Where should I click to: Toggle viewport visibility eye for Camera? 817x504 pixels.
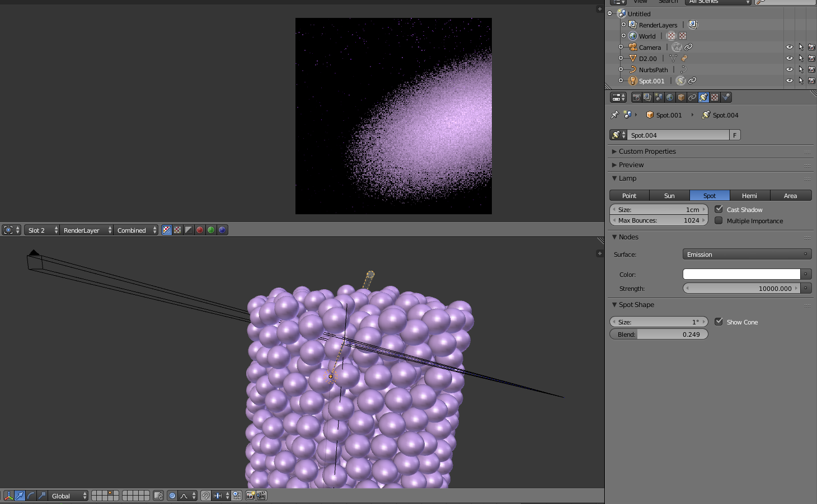click(790, 48)
